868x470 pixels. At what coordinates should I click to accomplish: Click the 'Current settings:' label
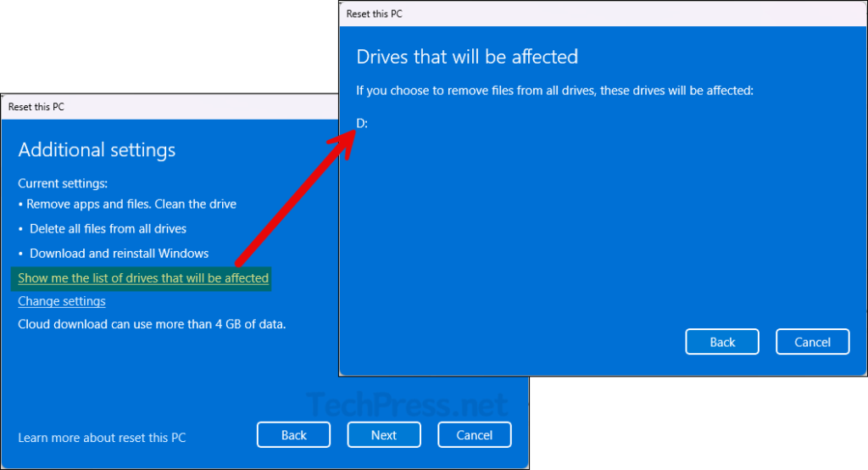[63, 183]
